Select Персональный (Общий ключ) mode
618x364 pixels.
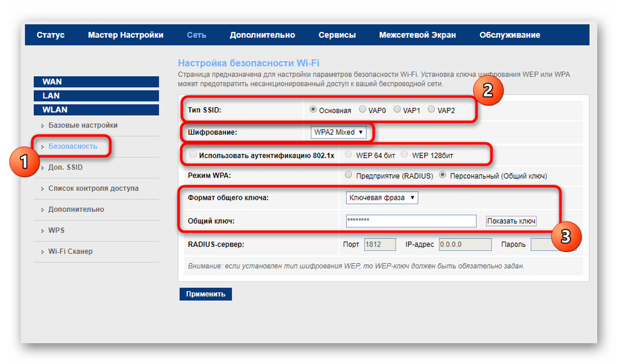[x=442, y=175]
